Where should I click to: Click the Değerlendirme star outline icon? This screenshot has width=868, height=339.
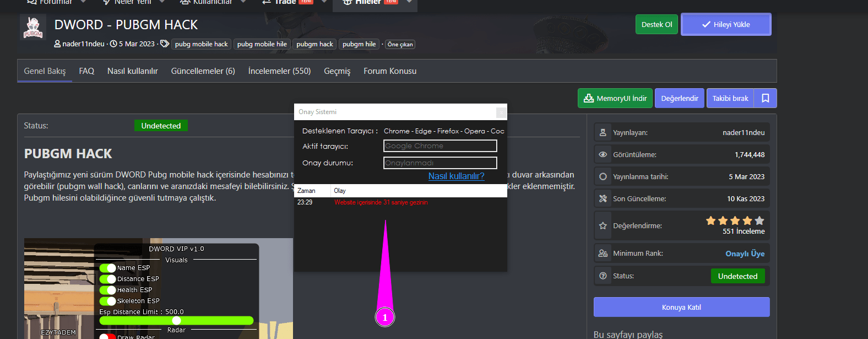[603, 225]
